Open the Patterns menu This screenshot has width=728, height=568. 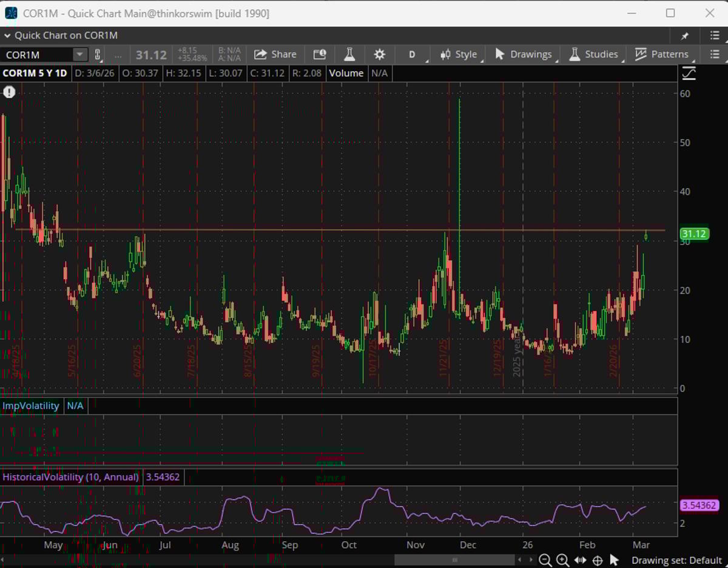pyautogui.click(x=662, y=54)
